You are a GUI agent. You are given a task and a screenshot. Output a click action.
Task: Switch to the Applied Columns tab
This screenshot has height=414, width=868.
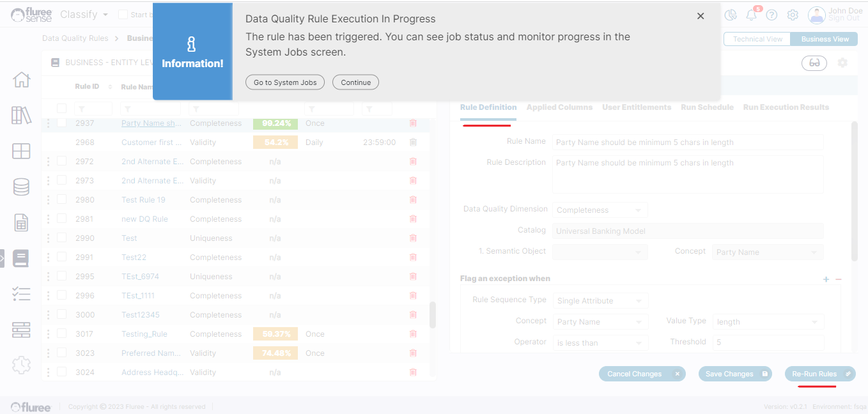coord(559,107)
